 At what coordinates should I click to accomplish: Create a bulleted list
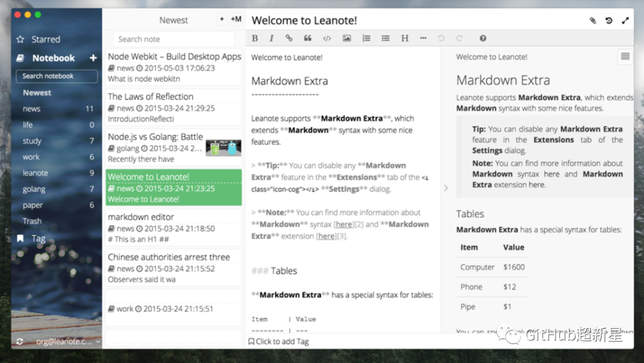[385, 38]
